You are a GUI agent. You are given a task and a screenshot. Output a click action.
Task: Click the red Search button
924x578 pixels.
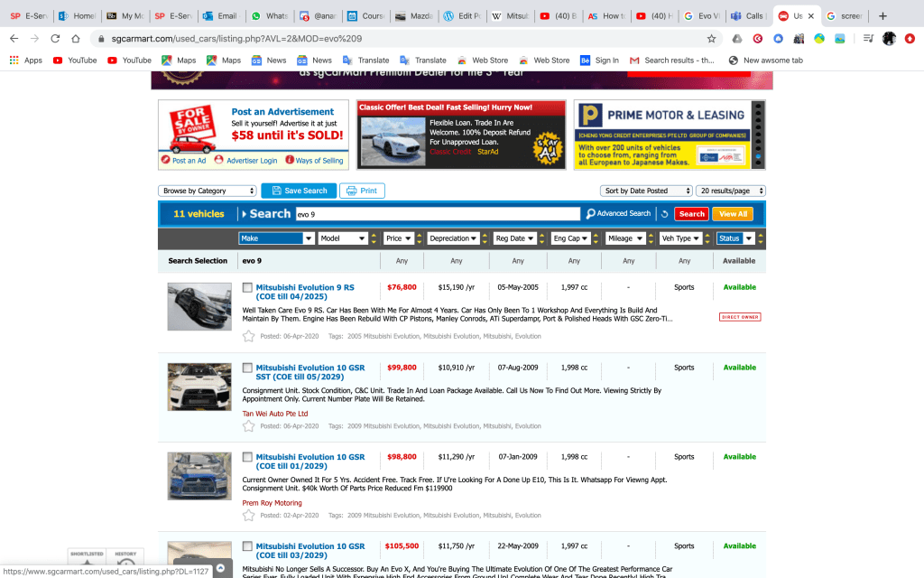tap(691, 214)
